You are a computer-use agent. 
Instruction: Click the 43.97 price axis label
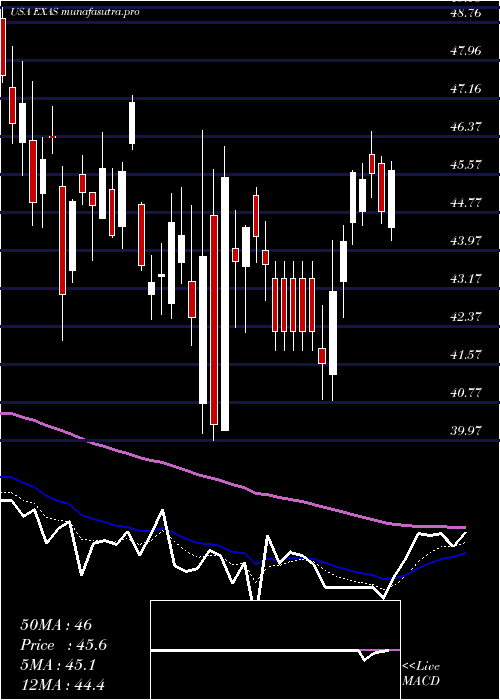pos(467,241)
